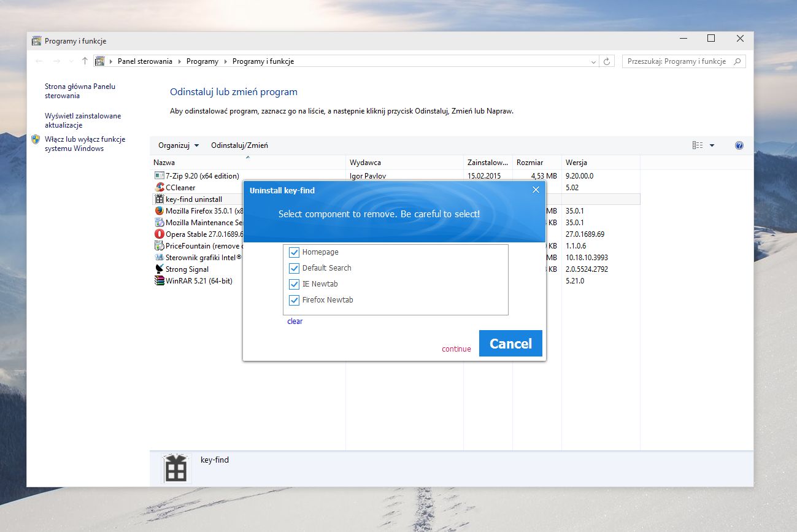Click the Opera Stable icon in the list
The width and height of the screenshot is (797, 532).
tap(160, 234)
